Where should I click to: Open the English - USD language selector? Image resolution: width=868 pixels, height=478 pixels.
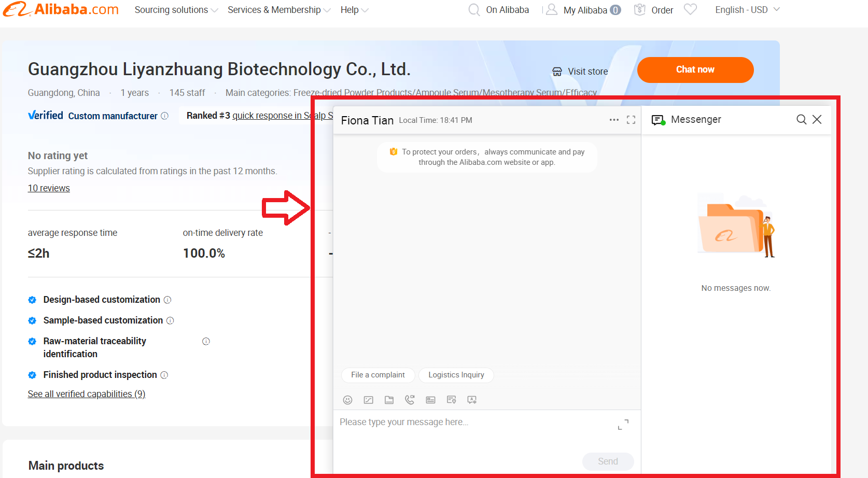click(x=747, y=10)
